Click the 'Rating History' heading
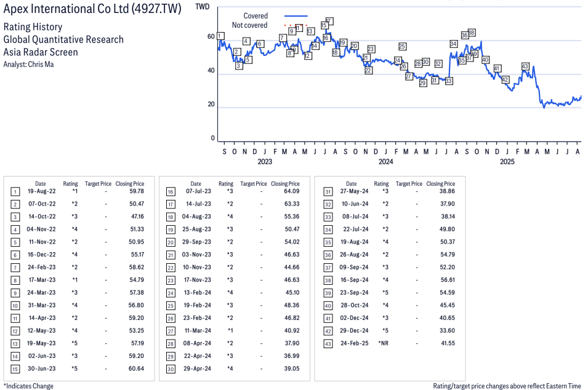588x390 pixels. (x=33, y=27)
